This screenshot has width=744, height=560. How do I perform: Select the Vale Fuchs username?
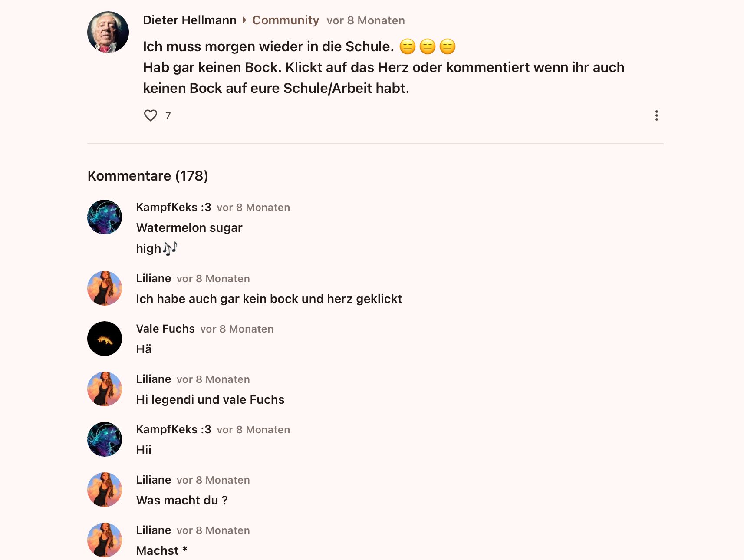click(x=165, y=329)
